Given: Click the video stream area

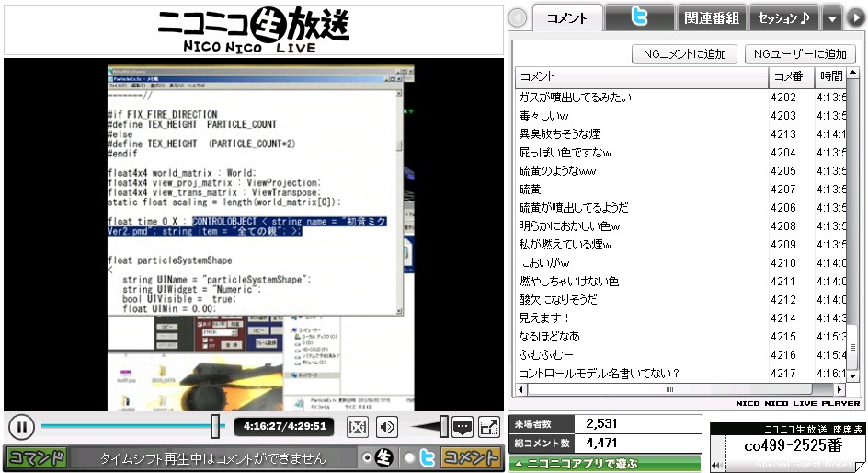Looking at the screenshot, I should tap(254, 235).
